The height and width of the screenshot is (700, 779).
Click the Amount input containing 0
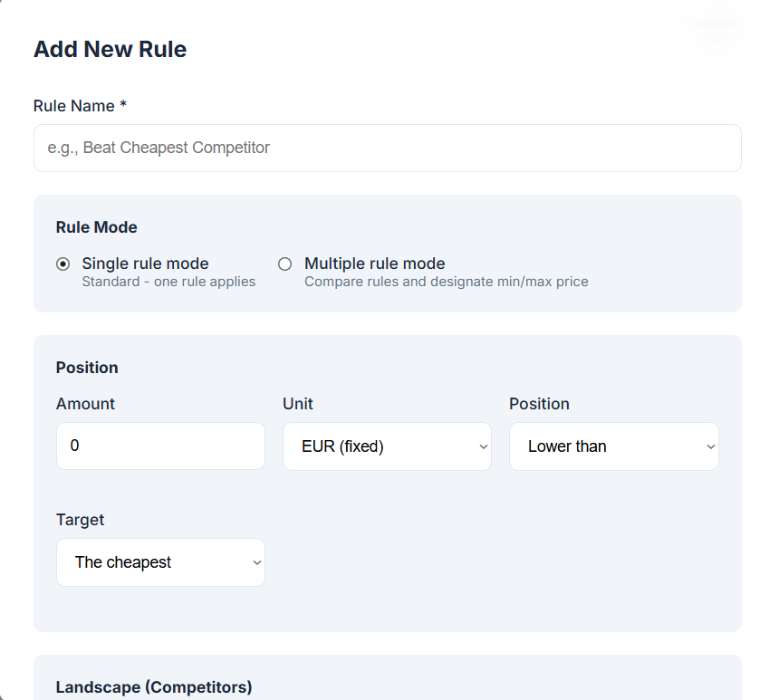(160, 446)
